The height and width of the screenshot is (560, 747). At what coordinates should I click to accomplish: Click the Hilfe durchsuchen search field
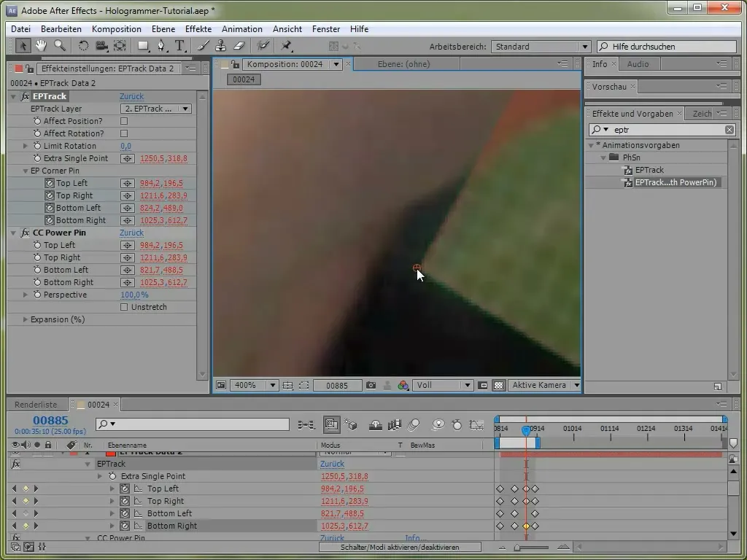(x=667, y=47)
